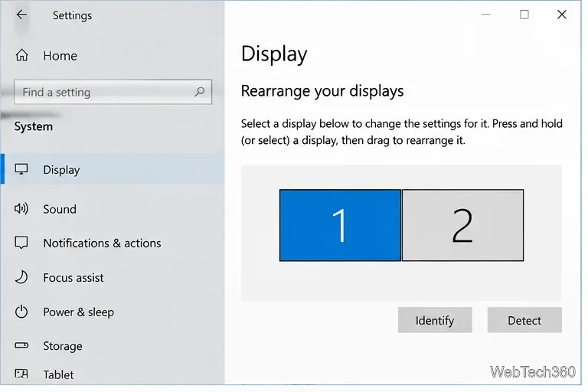Viewport: 588px width, 392px height.
Task: Go back with the Settings back arrow
Action: 21,15
